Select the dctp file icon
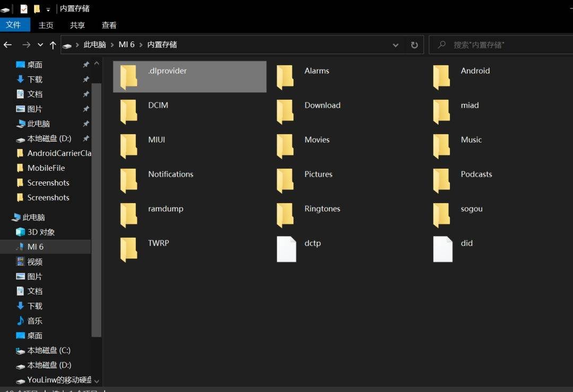This screenshot has height=392, width=573. (x=286, y=249)
